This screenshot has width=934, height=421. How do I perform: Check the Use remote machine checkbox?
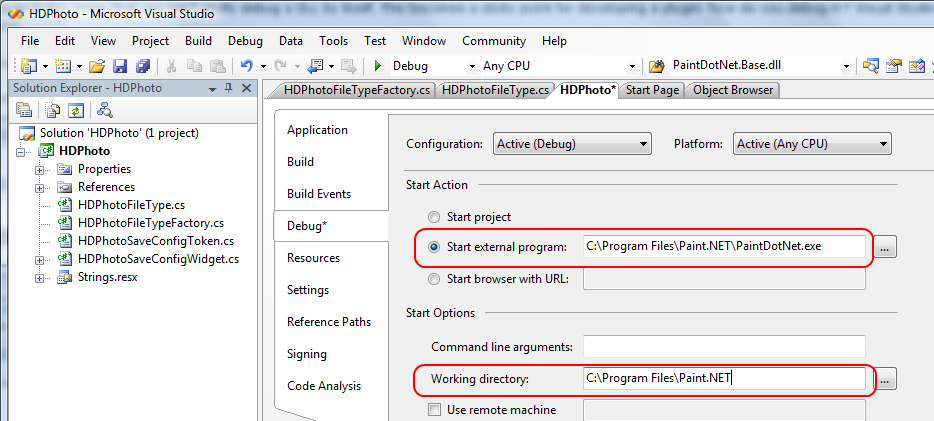tap(435, 410)
